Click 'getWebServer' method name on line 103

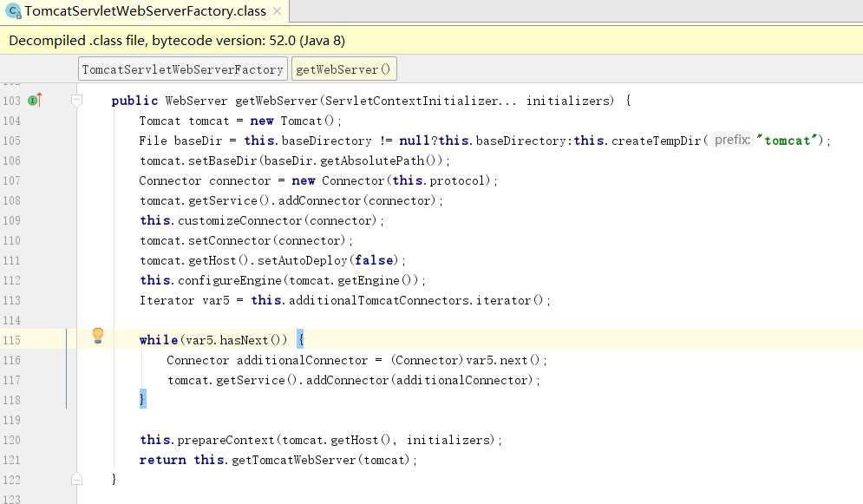[277, 101]
